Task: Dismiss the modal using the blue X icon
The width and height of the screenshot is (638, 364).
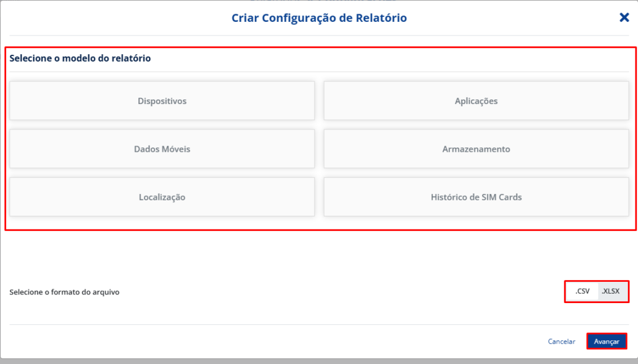Action: 624,17
